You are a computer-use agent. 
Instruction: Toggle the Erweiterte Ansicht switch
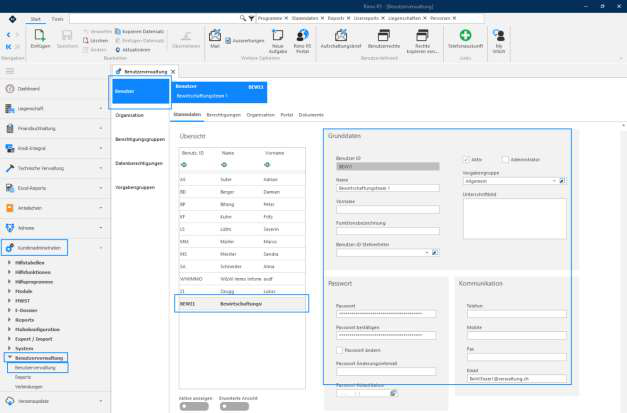point(234,406)
